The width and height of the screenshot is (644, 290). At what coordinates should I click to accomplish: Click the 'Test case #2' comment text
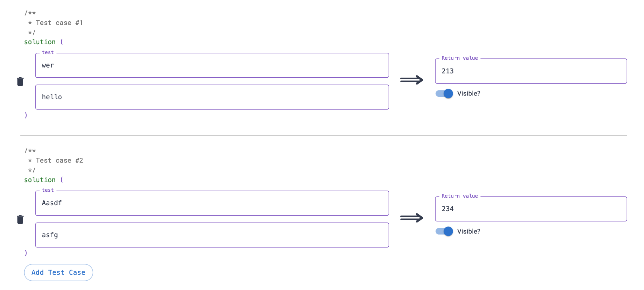tap(59, 161)
